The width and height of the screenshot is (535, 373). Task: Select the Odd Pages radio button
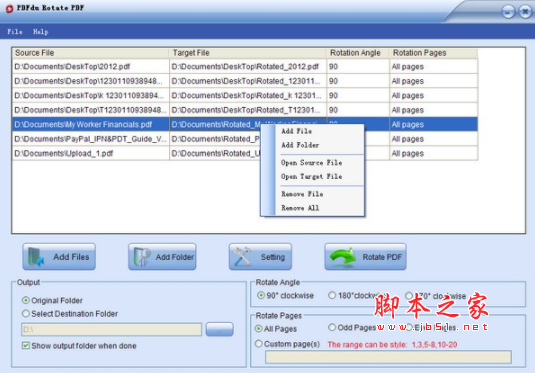(x=332, y=327)
